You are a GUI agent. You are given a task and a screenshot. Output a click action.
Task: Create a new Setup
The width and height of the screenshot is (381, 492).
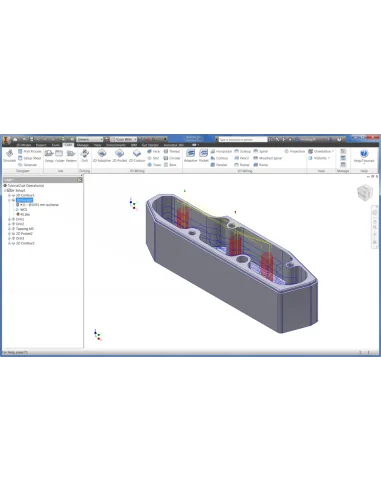coord(49,156)
